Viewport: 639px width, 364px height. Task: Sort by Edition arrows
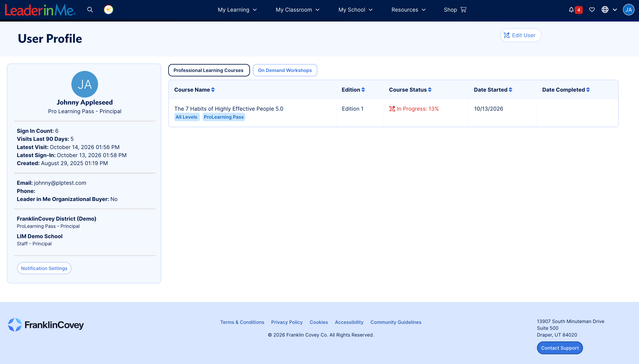click(363, 90)
